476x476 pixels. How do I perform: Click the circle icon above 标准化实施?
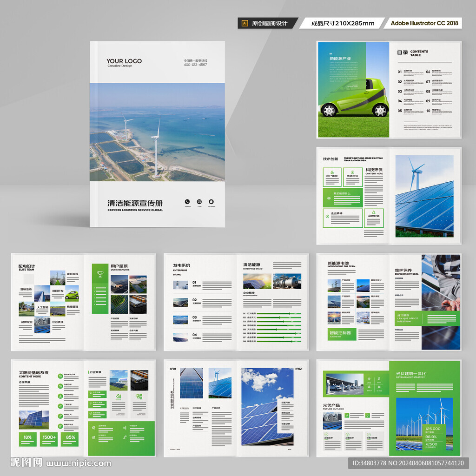point(369,435)
